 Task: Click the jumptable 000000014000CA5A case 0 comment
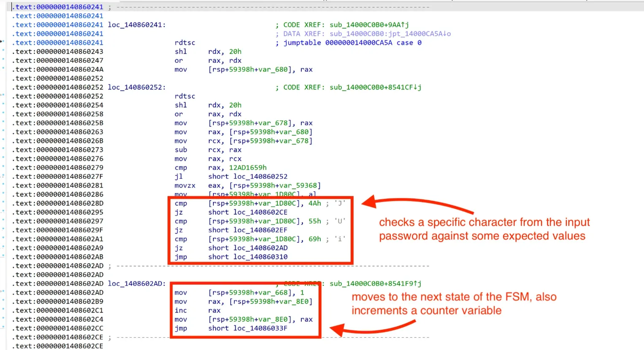click(352, 43)
